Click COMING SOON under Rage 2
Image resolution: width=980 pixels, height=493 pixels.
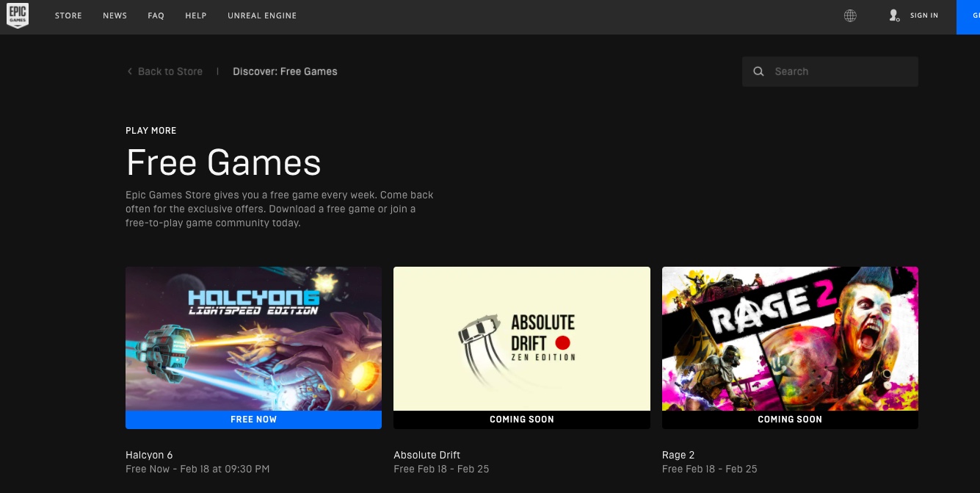[790, 420]
